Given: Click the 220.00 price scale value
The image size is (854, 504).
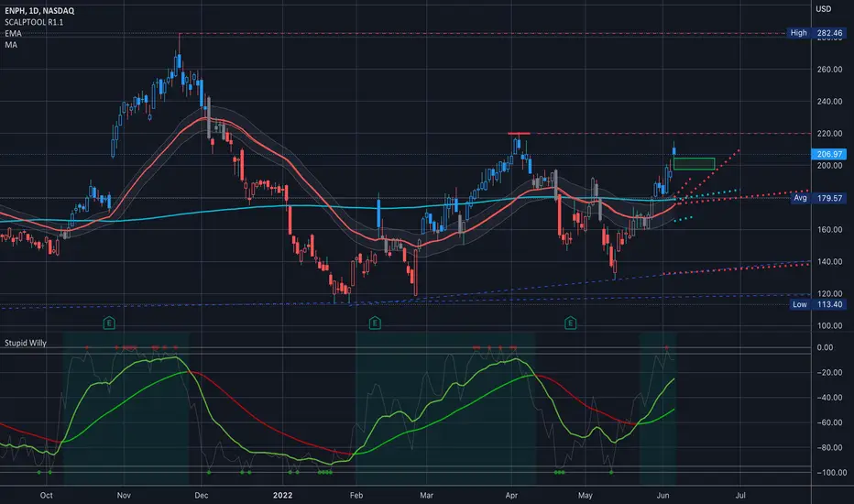Looking at the screenshot, I should [x=829, y=134].
